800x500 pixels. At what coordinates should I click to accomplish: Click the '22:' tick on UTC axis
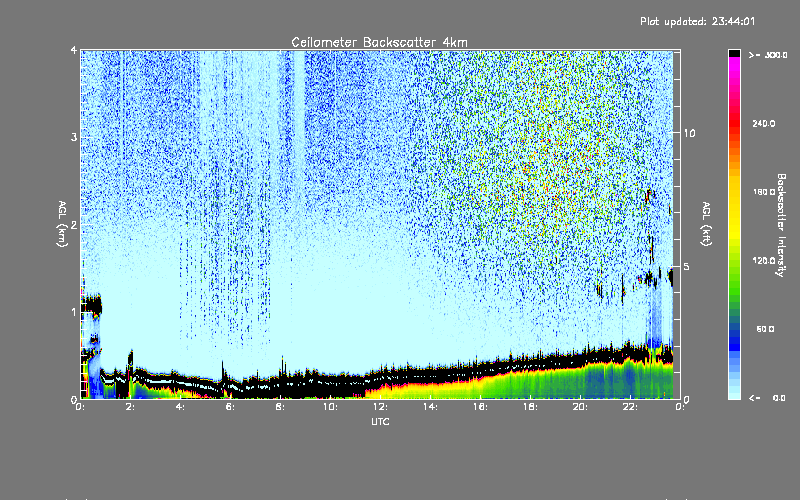[630, 407]
